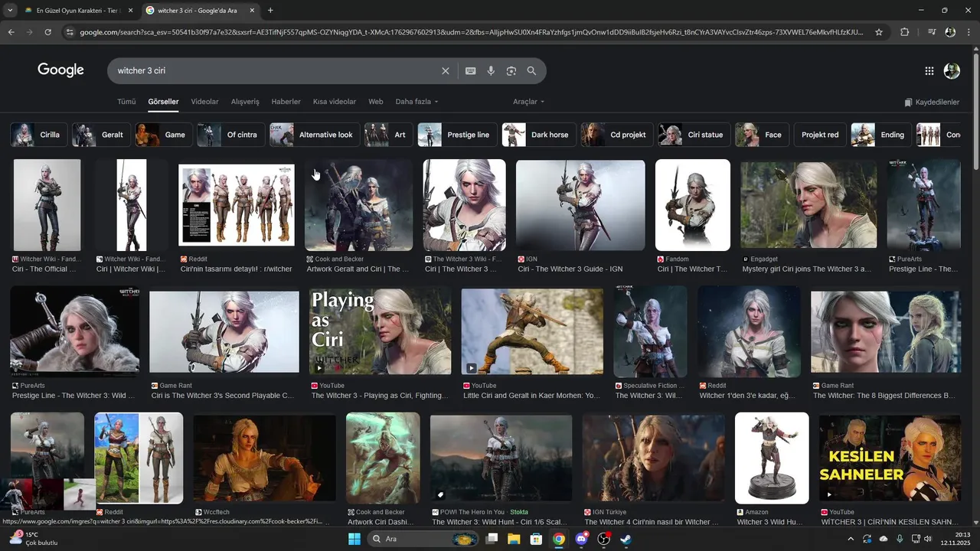Reload the page
Image resolution: width=980 pixels, height=551 pixels.
pos(47,32)
